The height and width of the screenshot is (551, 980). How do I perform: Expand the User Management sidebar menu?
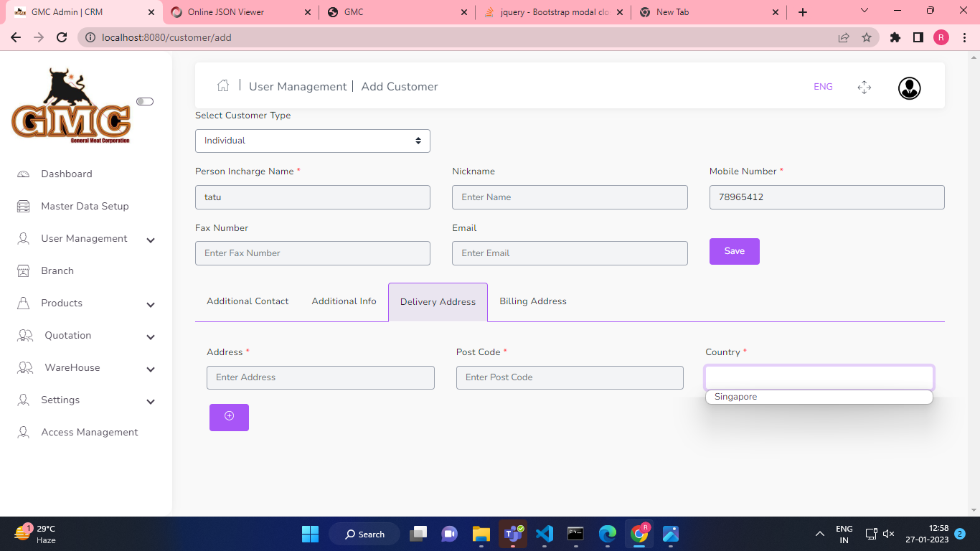[x=151, y=240]
